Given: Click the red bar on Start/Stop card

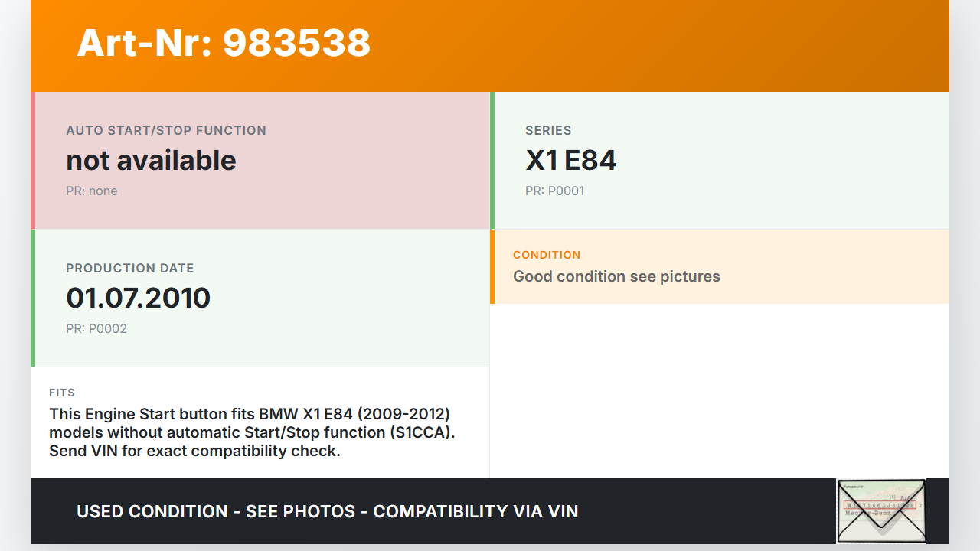Looking at the screenshot, I should tap(33, 161).
